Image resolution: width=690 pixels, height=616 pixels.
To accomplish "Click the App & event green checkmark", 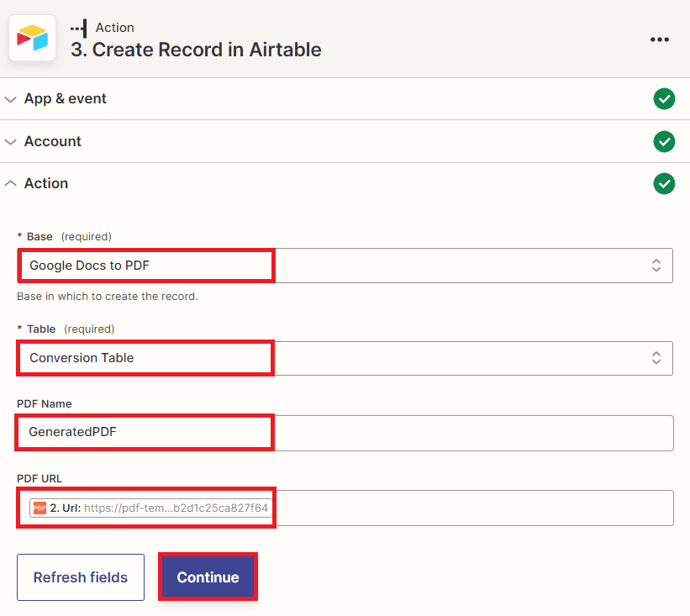I will [664, 98].
